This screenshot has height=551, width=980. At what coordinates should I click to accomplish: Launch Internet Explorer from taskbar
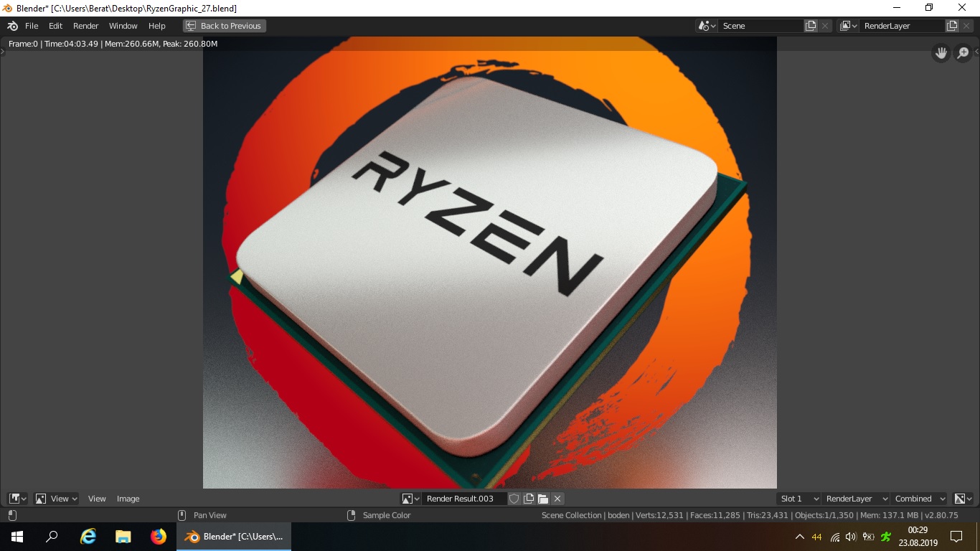point(88,537)
